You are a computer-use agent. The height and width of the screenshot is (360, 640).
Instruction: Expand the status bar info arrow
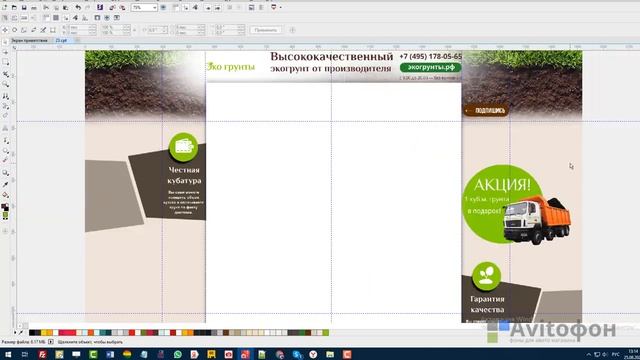click(x=51, y=342)
